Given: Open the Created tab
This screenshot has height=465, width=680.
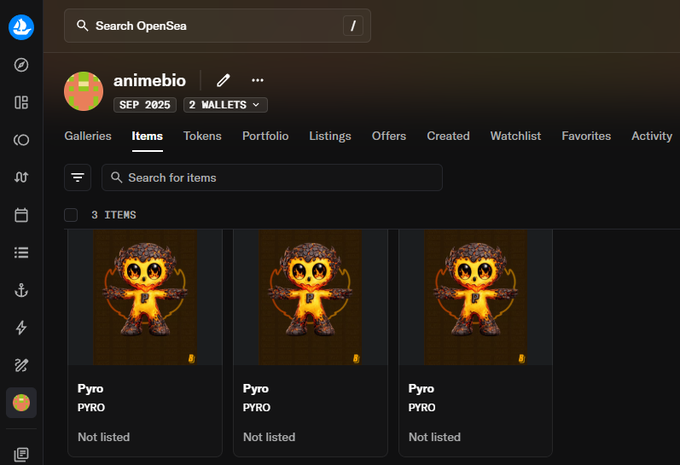Looking at the screenshot, I should 448,136.
